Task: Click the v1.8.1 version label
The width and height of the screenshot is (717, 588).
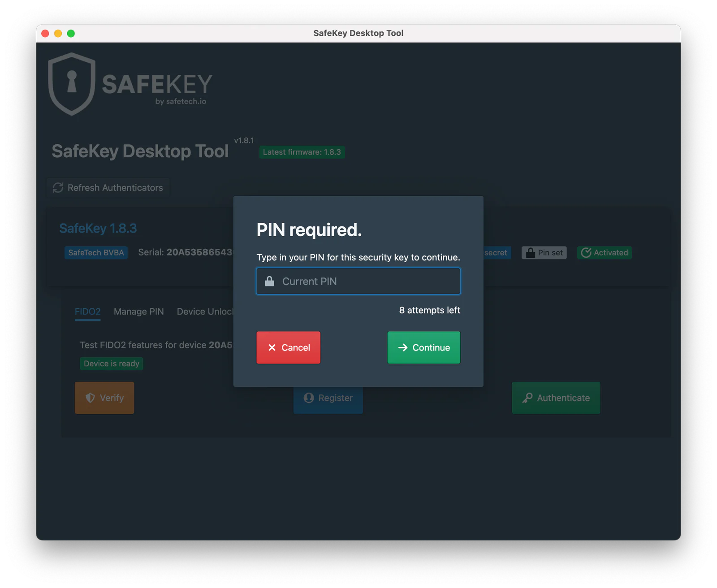Action: pyautogui.click(x=244, y=140)
